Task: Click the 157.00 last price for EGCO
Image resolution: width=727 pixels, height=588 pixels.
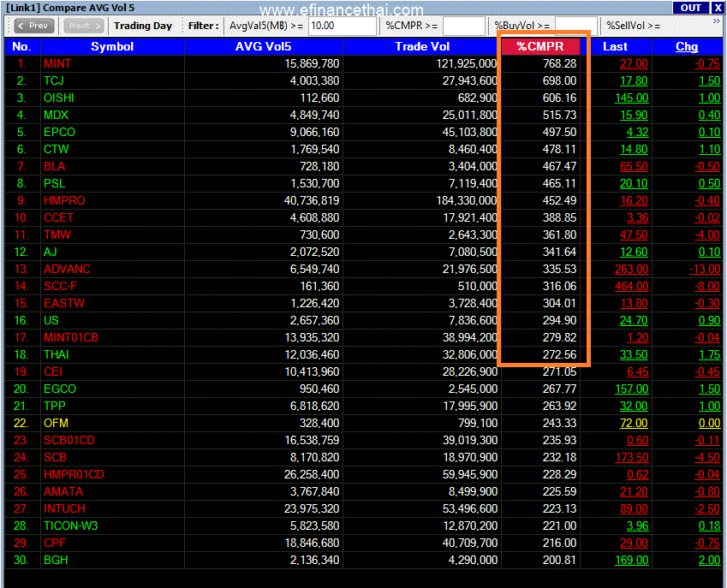Action: [631, 389]
